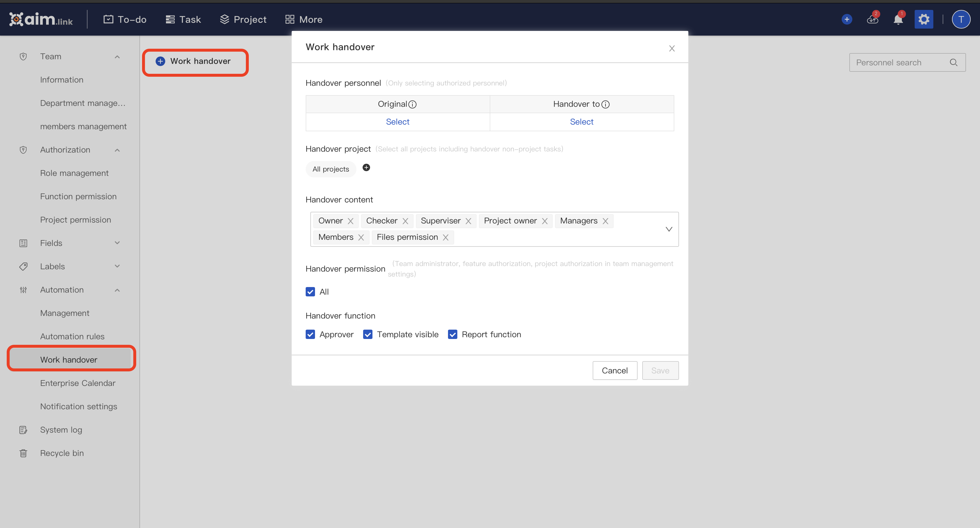Expand the Handover content dropdown
This screenshot has width=980, height=528.
[x=668, y=229]
